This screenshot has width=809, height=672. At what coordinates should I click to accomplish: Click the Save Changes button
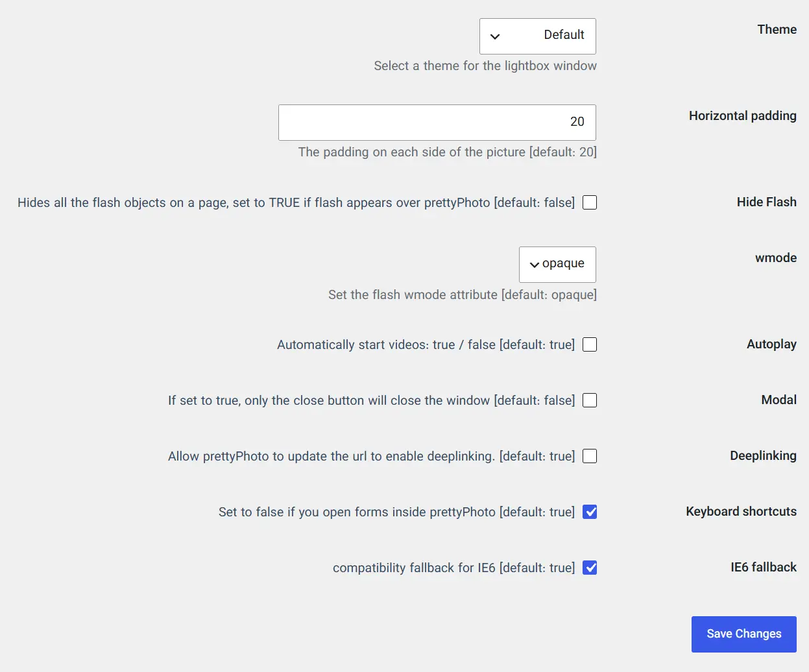[744, 634]
